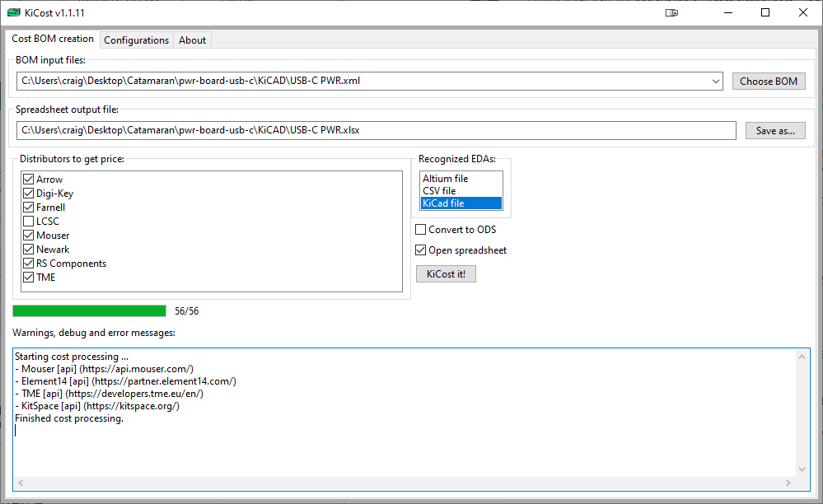This screenshot has width=823, height=504.
Task: Click the tablet mode icon in title bar
Action: pos(671,12)
